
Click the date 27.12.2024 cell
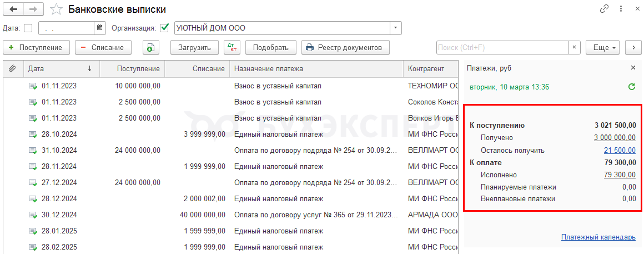pyautogui.click(x=59, y=183)
